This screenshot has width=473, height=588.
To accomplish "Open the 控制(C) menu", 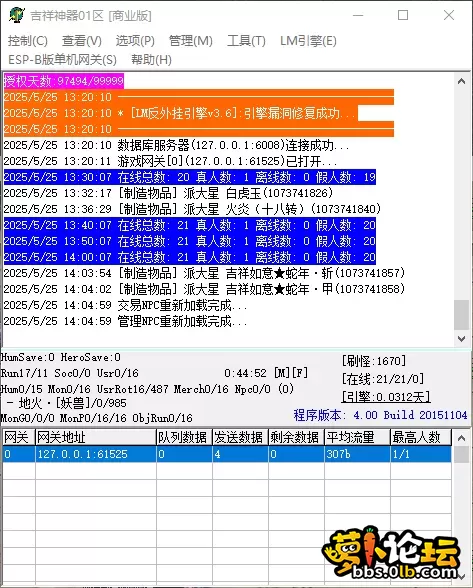I will point(28,40).
